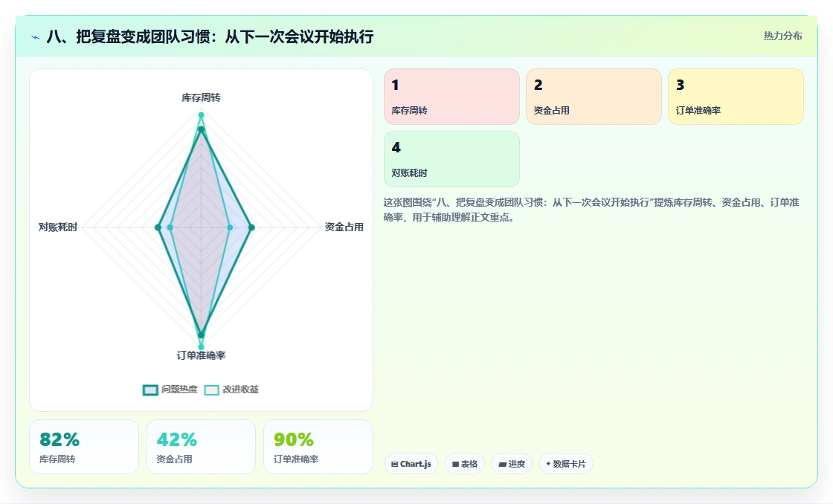Screen dimensions: 833x504
Task: Click the icon inside the Chart.js tag
Action: (x=395, y=464)
